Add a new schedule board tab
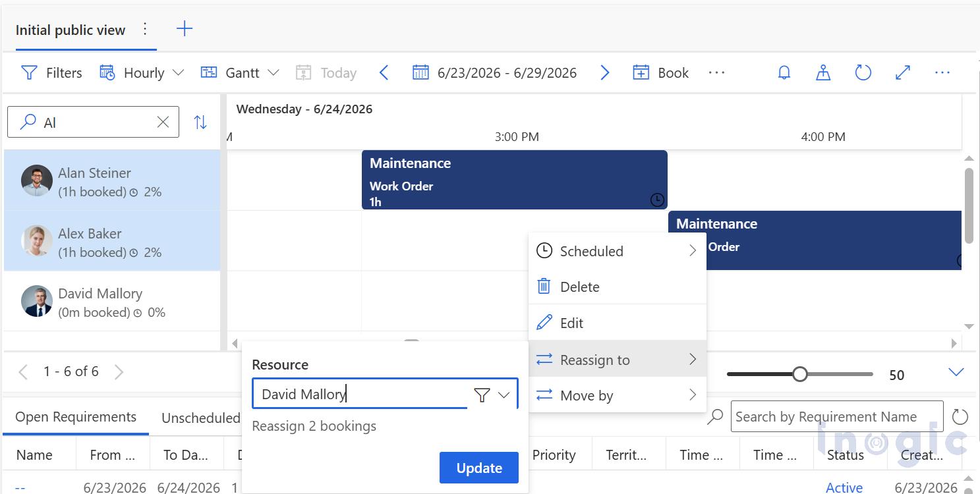Viewport: 980px width, 494px height. tap(185, 28)
